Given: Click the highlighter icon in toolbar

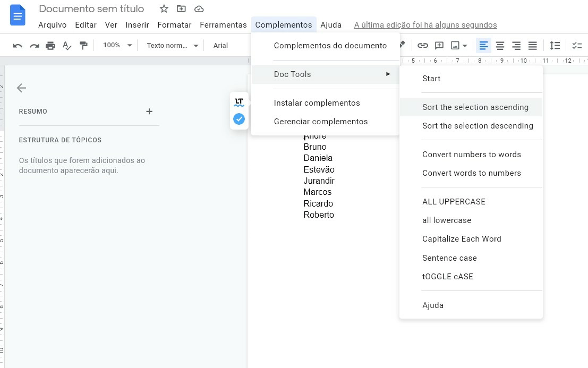Looking at the screenshot, I should (403, 44).
